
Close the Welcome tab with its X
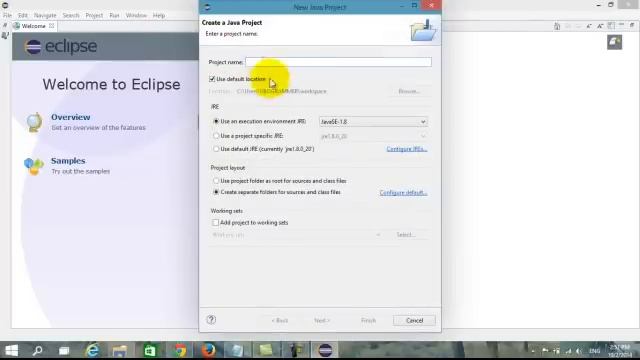pyautogui.click(x=51, y=25)
